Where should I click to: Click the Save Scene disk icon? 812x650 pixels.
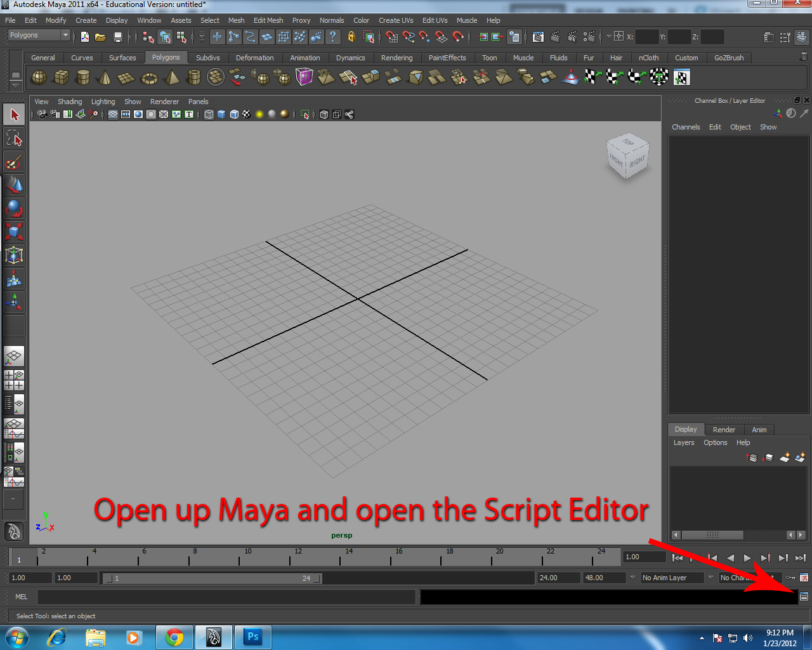(117, 37)
